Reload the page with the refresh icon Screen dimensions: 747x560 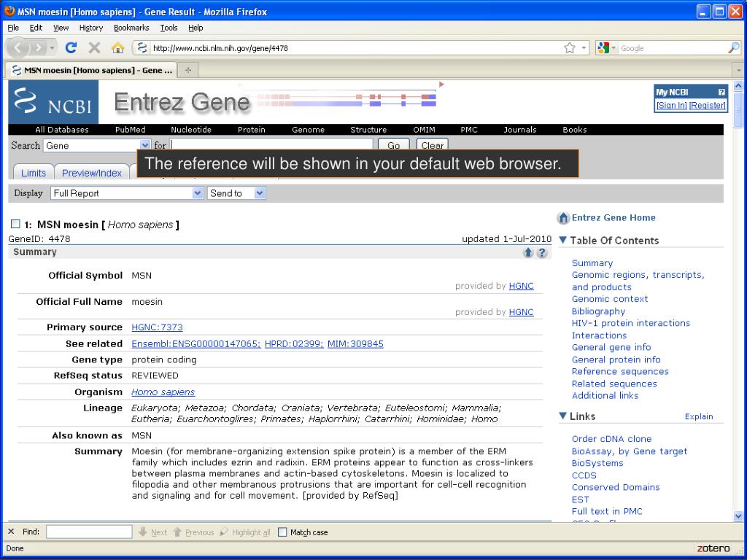coord(71,47)
